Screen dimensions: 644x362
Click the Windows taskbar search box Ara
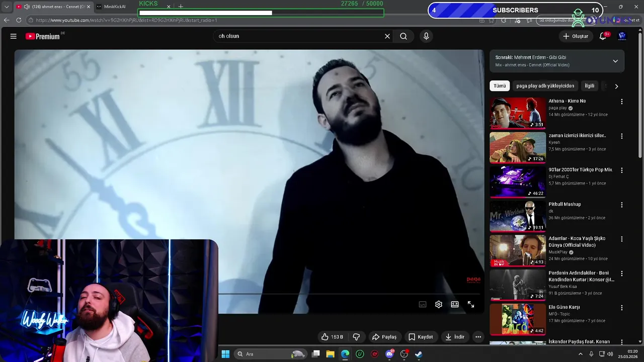[x=270, y=354]
